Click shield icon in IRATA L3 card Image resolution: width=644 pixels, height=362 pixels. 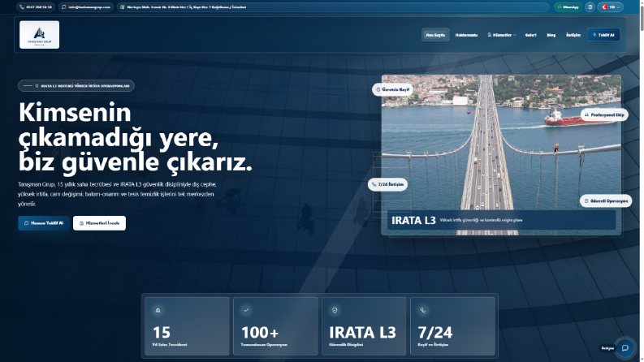click(335, 310)
